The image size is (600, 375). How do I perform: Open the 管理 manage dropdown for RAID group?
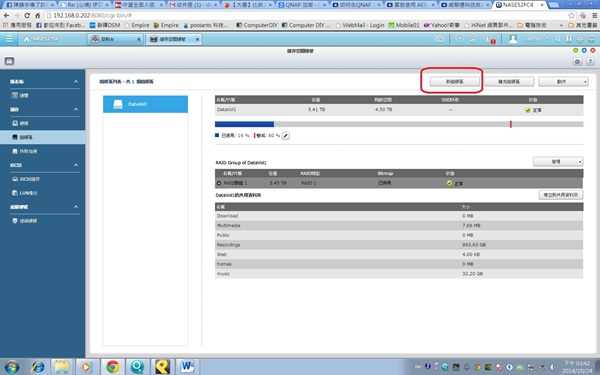pos(558,162)
